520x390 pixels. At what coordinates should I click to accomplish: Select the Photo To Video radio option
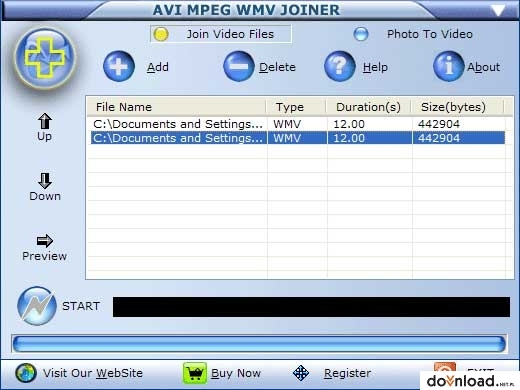[x=361, y=34]
